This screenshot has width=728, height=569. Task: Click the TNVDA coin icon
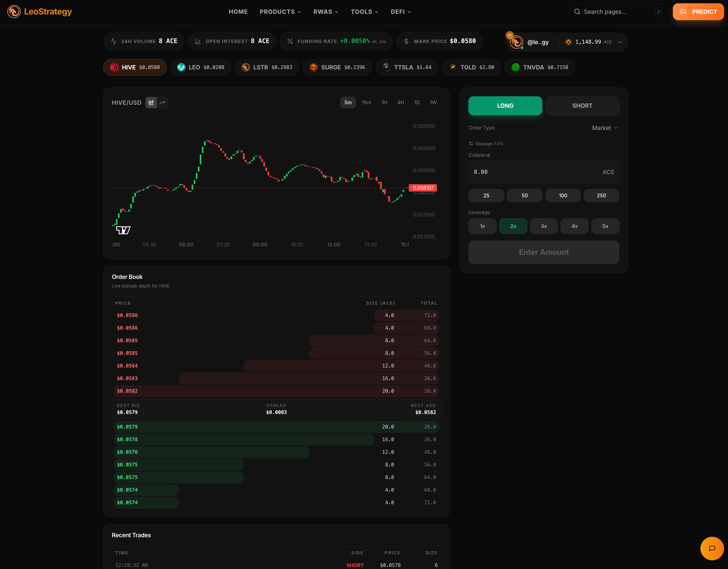tap(516, 67)
